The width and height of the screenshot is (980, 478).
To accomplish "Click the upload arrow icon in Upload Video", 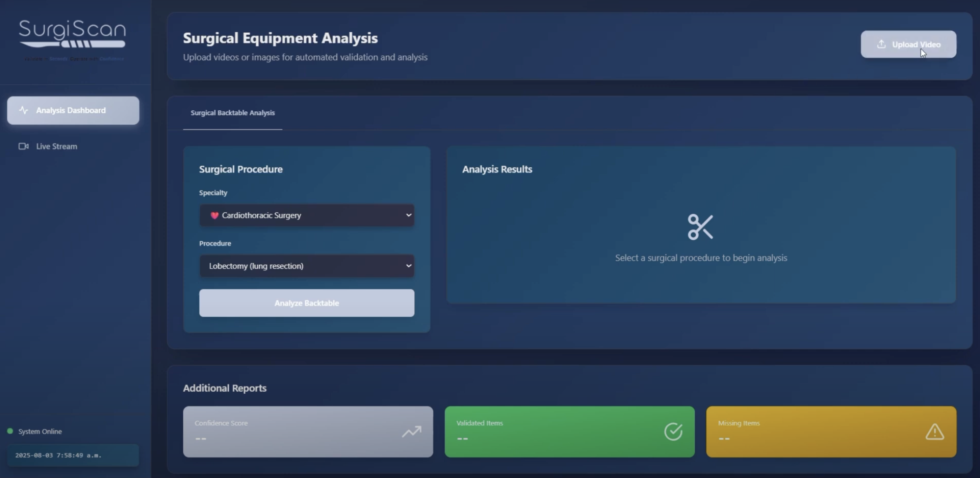I will [x=881, y=44].
